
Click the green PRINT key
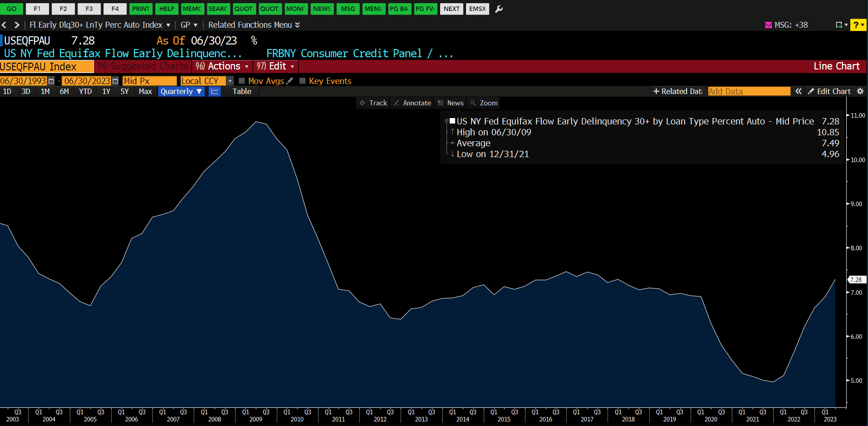coord(141,9)
